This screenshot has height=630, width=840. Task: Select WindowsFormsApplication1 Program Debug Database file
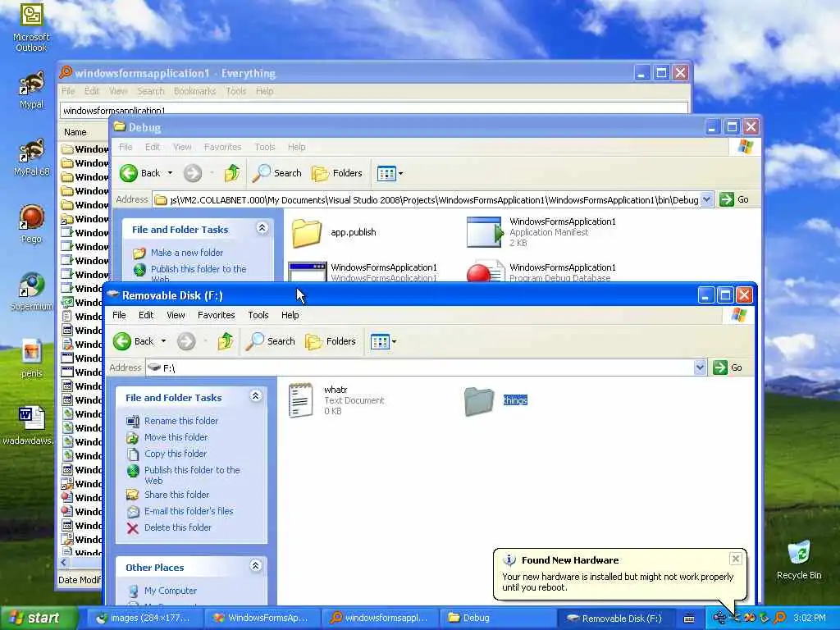541,272
